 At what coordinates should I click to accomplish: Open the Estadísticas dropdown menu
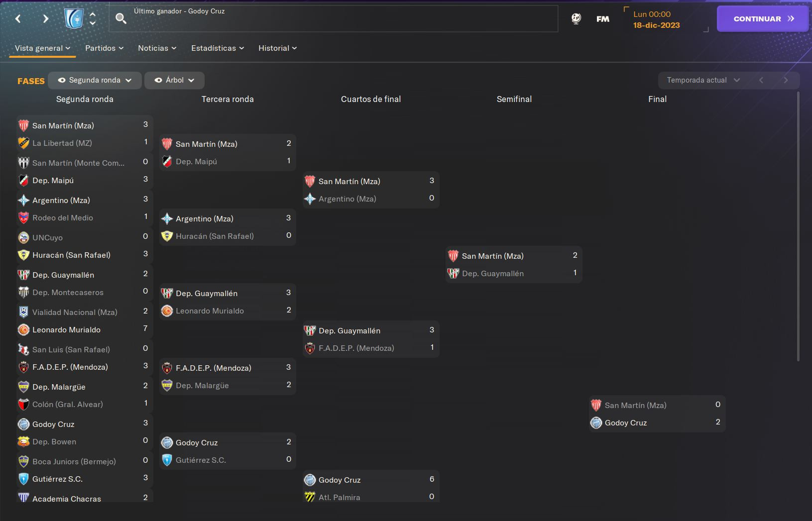218,48
